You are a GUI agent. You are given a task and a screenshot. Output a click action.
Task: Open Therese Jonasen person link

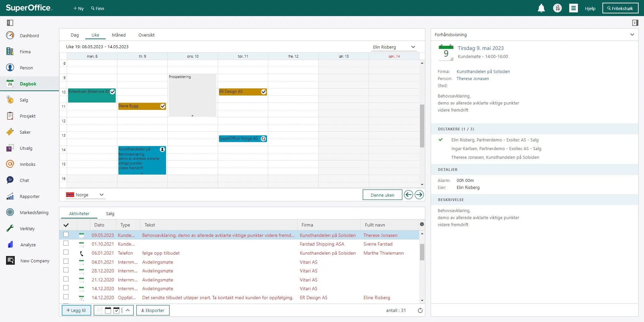click(x=473, y=78)
